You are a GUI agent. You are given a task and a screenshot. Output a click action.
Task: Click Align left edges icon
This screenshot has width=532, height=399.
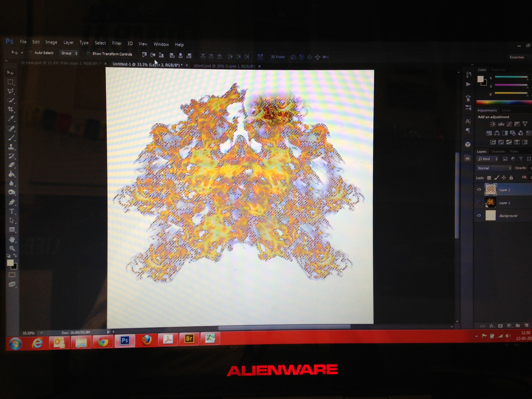172,55
